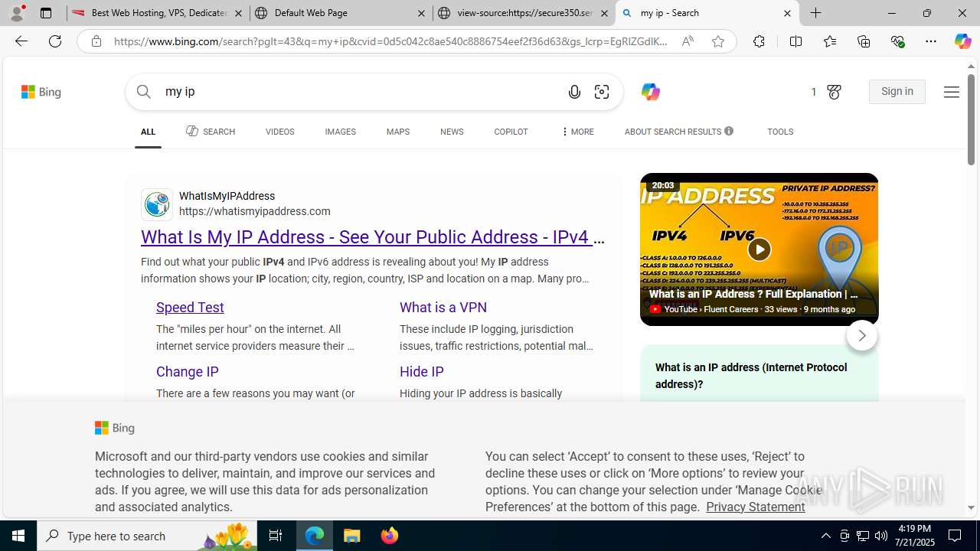Open File Explorer from the taskbar
The height and width of the screenshot is (551, 980).
coord(352,536)
